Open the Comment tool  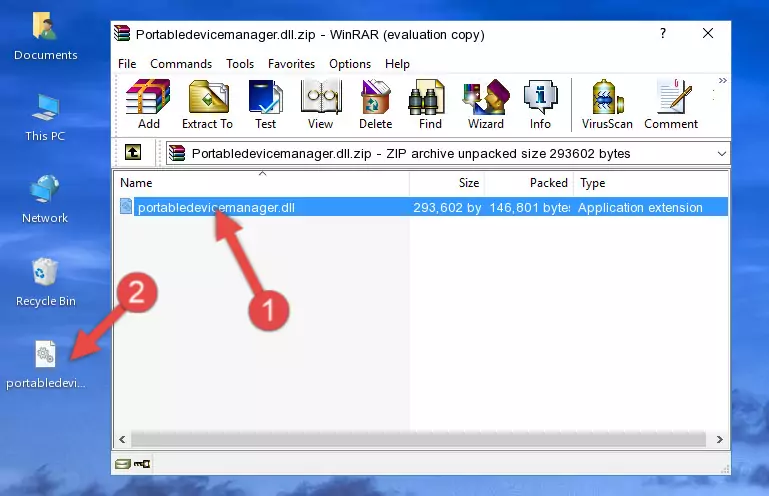point(671,104)
